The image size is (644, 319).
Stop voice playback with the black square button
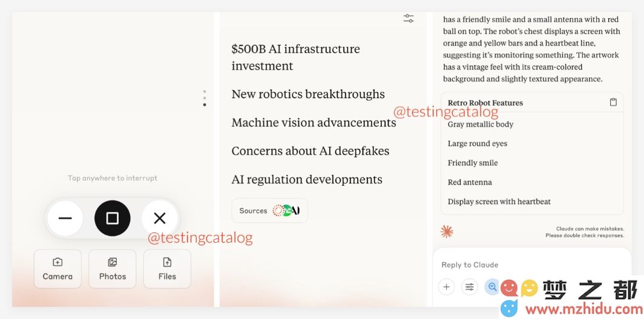[112, 219]
